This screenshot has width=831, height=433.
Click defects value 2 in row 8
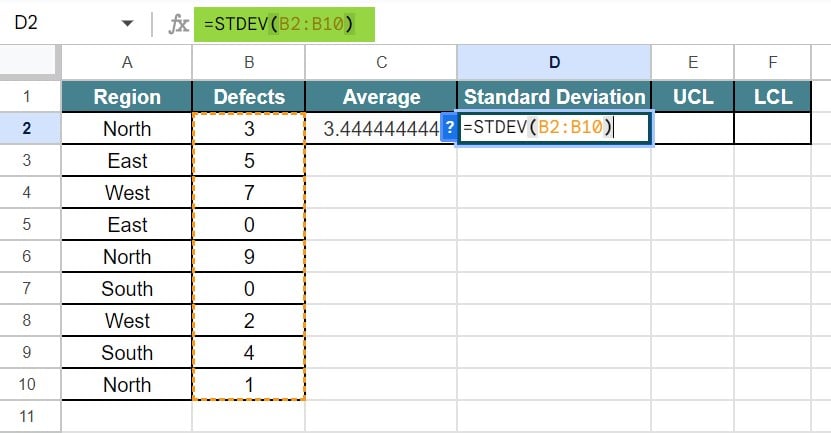[249, 321]
